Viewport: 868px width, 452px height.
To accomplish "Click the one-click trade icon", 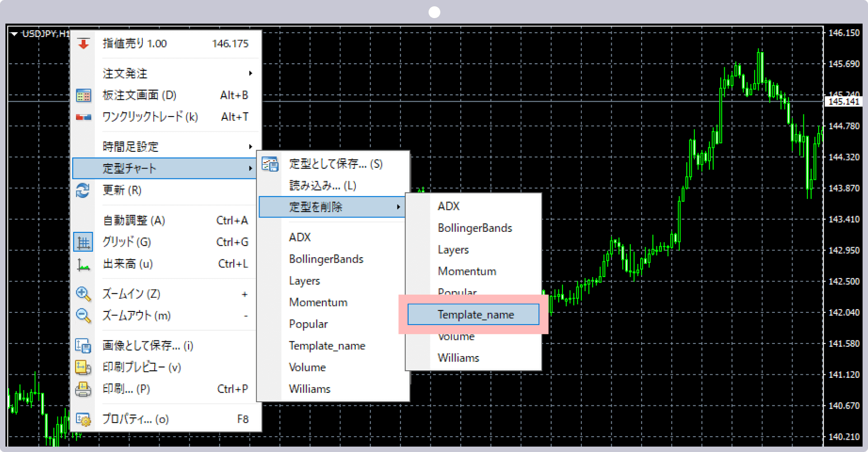I will pyautogui.click(x=84, y=117).
